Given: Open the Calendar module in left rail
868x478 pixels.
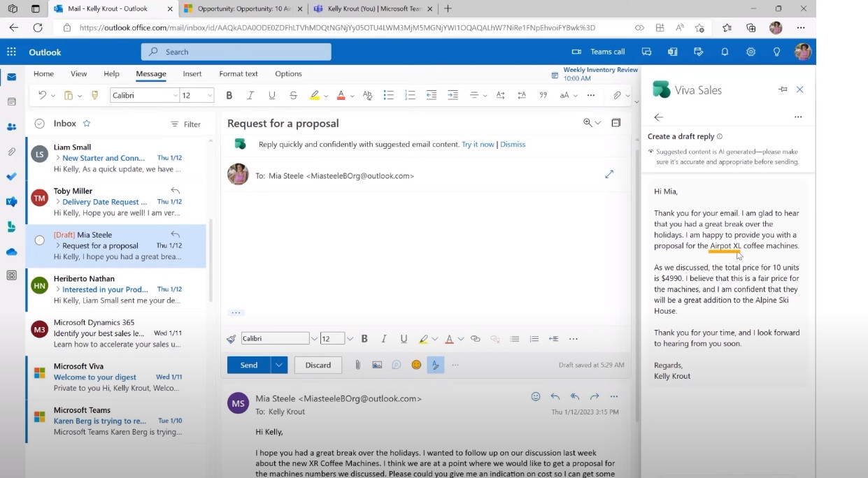Looking at the screenshot, I should [11, 102].
